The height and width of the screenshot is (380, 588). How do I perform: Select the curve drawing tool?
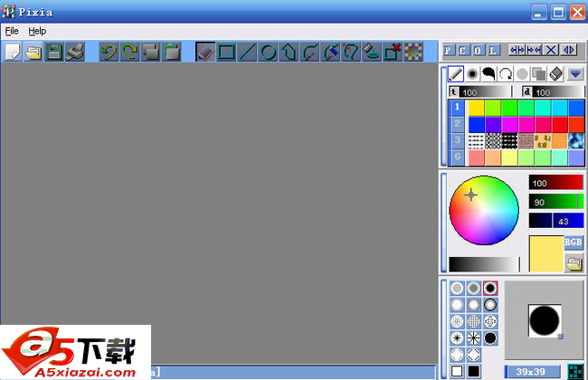[x=309, y=52]
